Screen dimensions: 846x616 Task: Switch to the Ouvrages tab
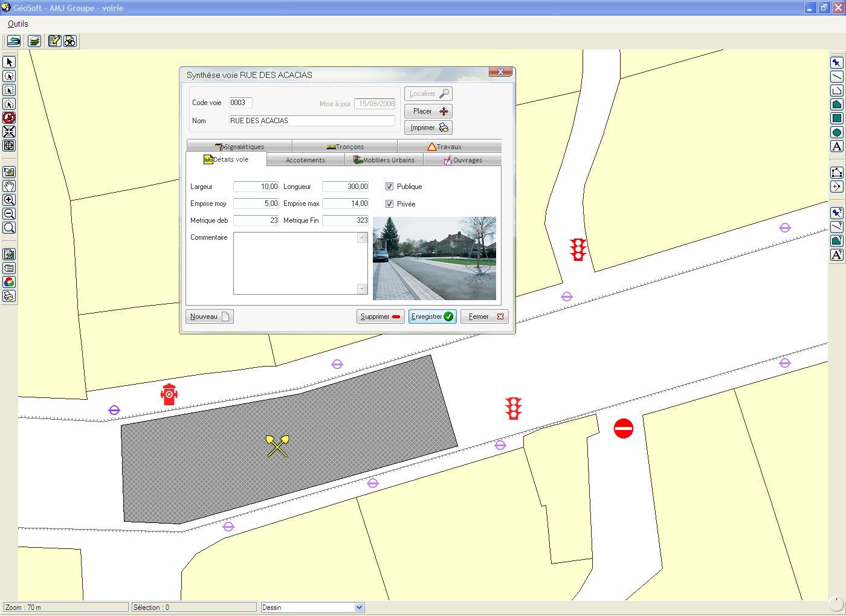coord(463,160)
